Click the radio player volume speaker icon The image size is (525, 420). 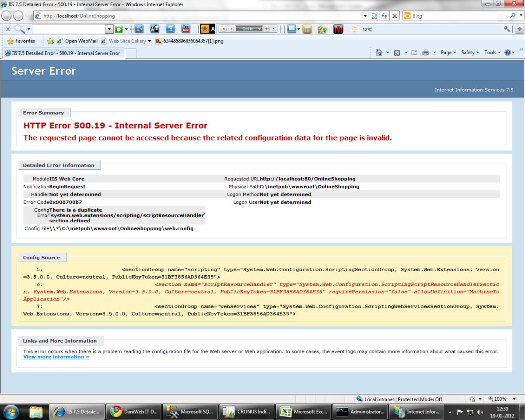click(x=266, y=29)
